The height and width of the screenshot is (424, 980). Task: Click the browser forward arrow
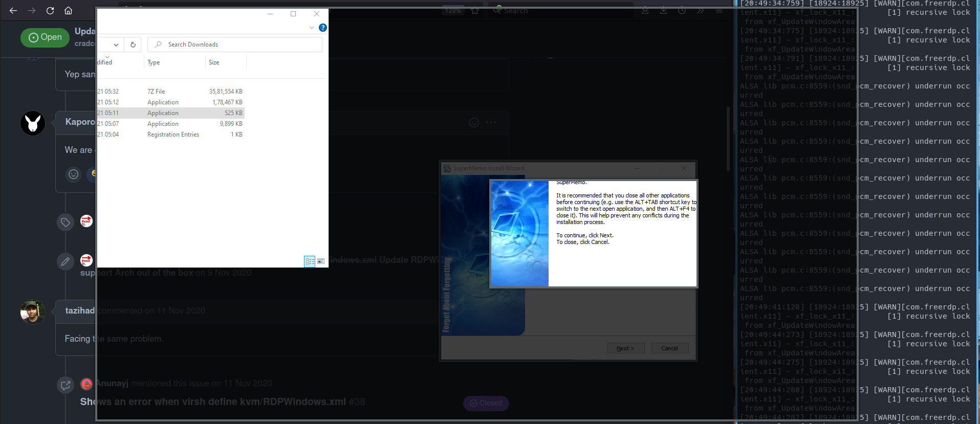point(32,11)
